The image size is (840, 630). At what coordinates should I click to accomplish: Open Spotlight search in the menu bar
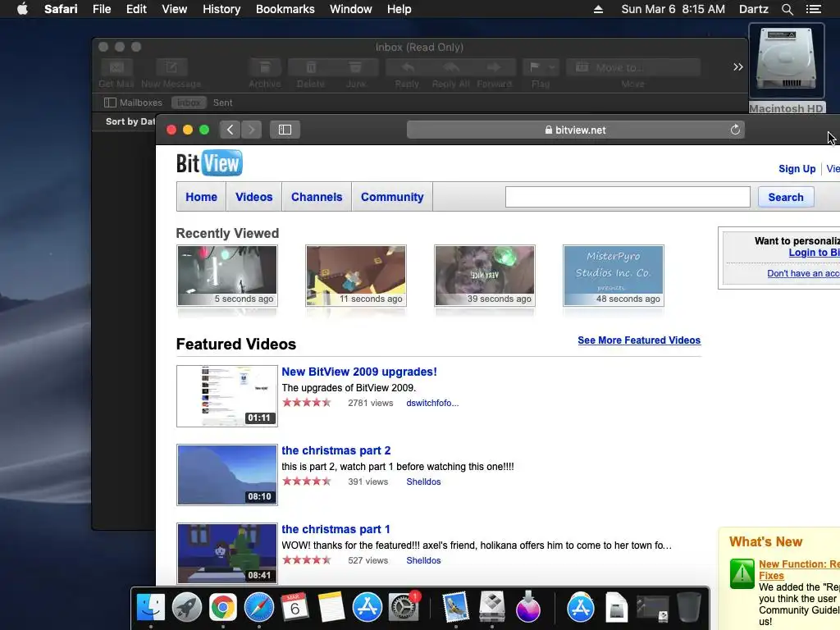(787, 9)
